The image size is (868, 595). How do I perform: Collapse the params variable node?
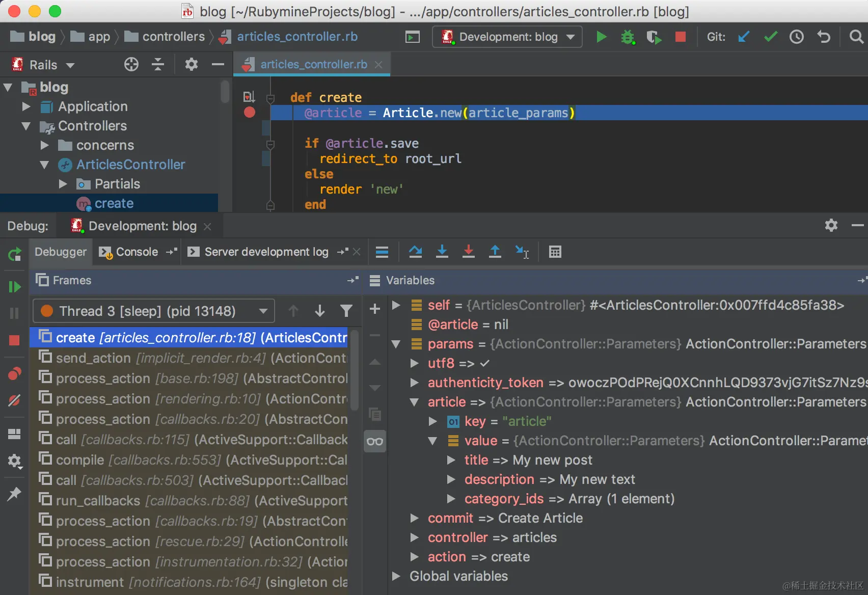pos(396,344)
